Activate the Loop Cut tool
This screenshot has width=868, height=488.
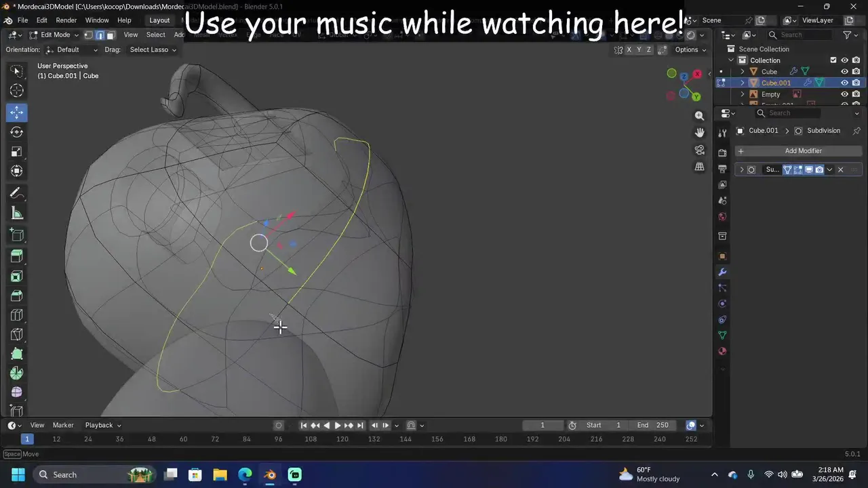pyautogui.click(x=17, y=315)
